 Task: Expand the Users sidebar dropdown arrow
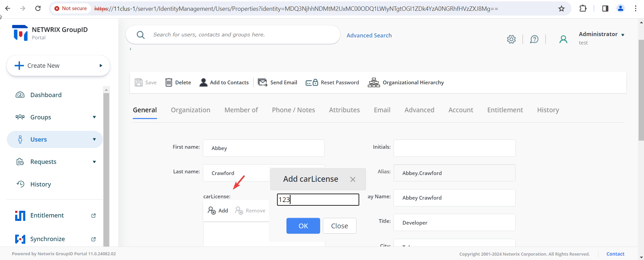[x=94, y=139]
